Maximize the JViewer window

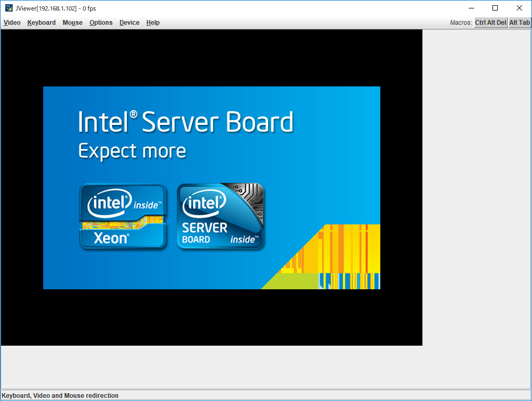coord(495,8)
